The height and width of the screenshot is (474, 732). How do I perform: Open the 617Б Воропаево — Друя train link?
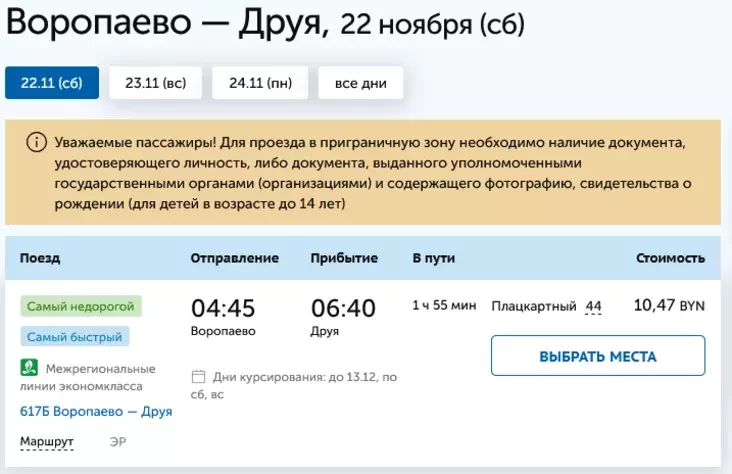click(96, 411)
